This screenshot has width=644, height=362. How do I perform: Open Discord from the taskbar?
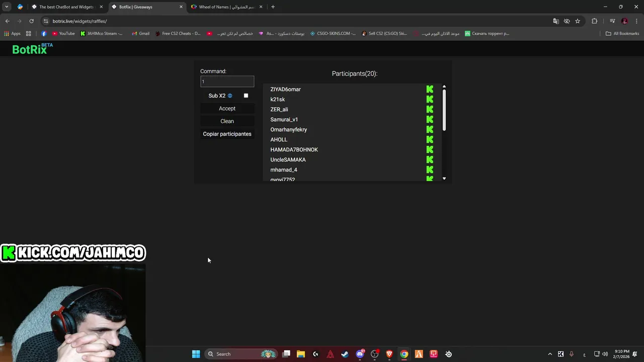coord(360,354)
